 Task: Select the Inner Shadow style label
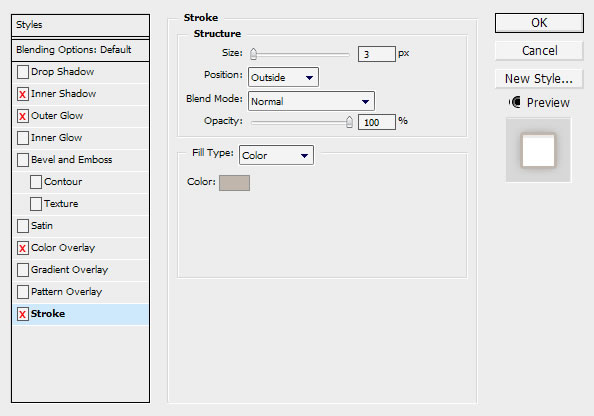pos(63,94)
